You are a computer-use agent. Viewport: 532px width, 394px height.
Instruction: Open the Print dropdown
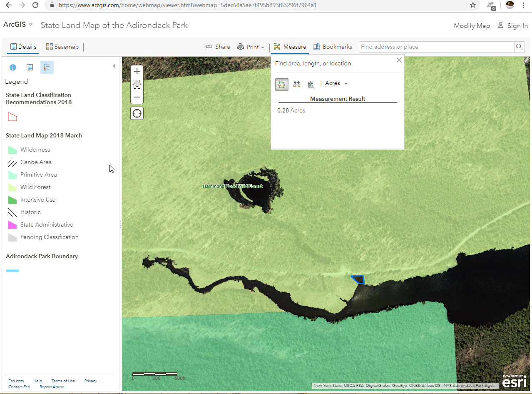pos(251,47)
